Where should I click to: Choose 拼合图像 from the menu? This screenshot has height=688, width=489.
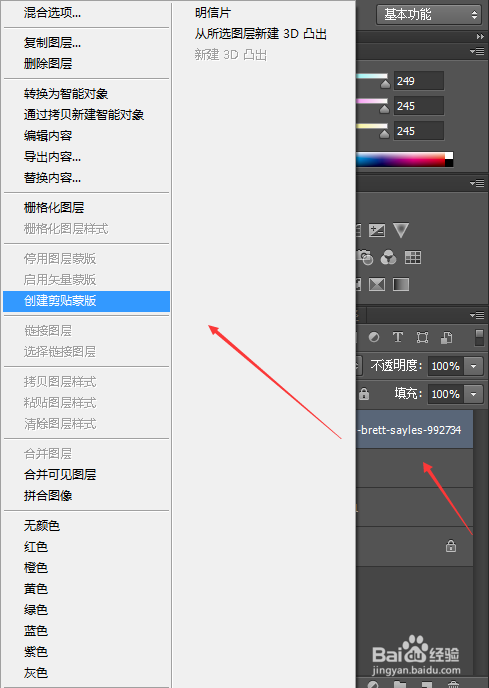click(48, 495)
